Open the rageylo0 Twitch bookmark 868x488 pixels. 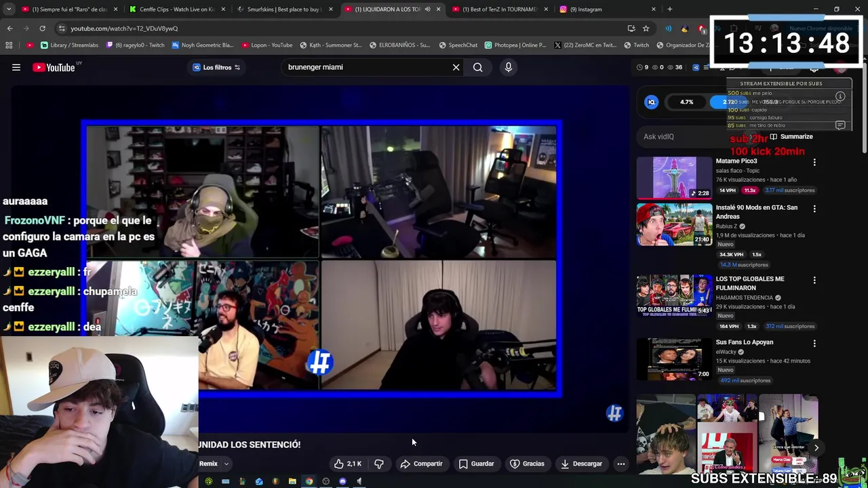[x=136, y=45]
